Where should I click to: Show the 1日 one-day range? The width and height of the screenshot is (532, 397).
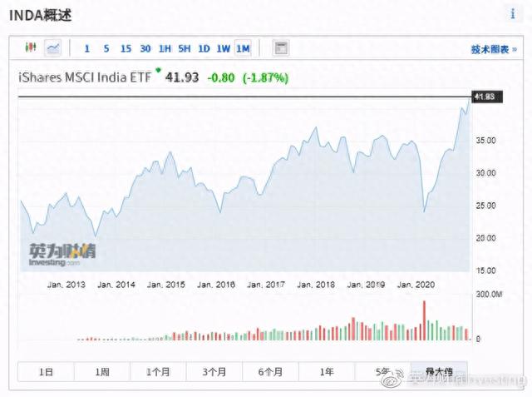click(46, 371)
